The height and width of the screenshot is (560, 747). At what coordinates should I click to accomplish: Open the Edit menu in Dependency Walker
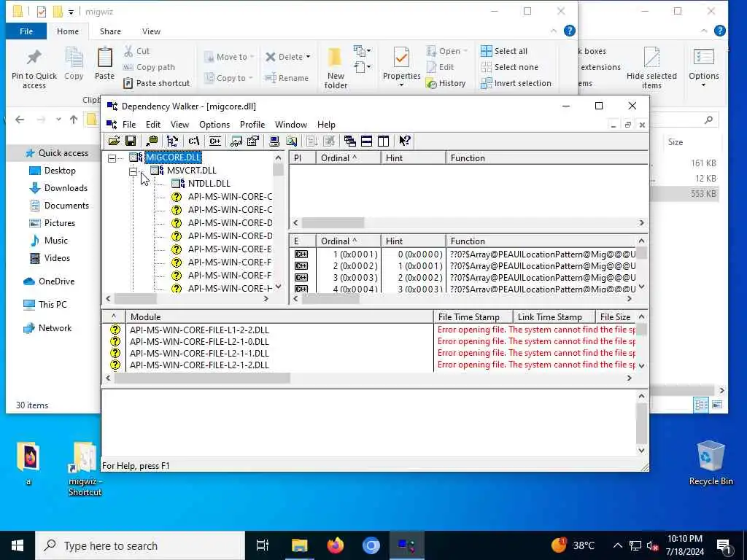tap(153, 124)
